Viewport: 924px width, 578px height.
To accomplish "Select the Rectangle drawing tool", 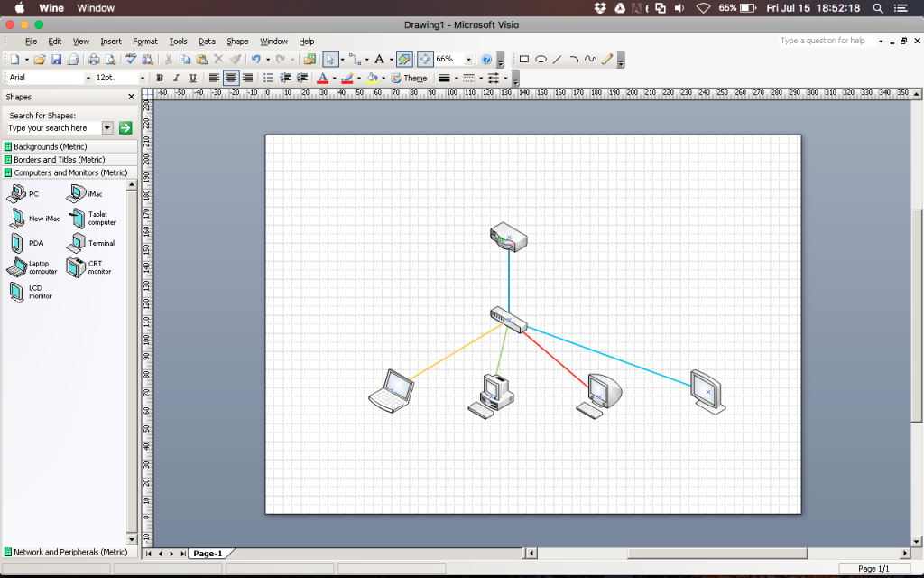I will [524, 59].
